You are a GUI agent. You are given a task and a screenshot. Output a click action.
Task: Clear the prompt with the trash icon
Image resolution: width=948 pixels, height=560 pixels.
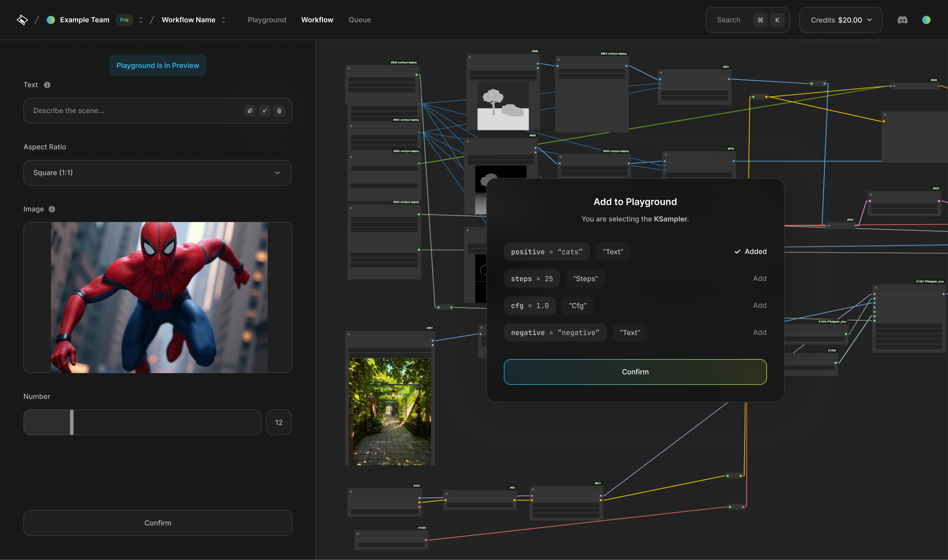pos(279,111)
